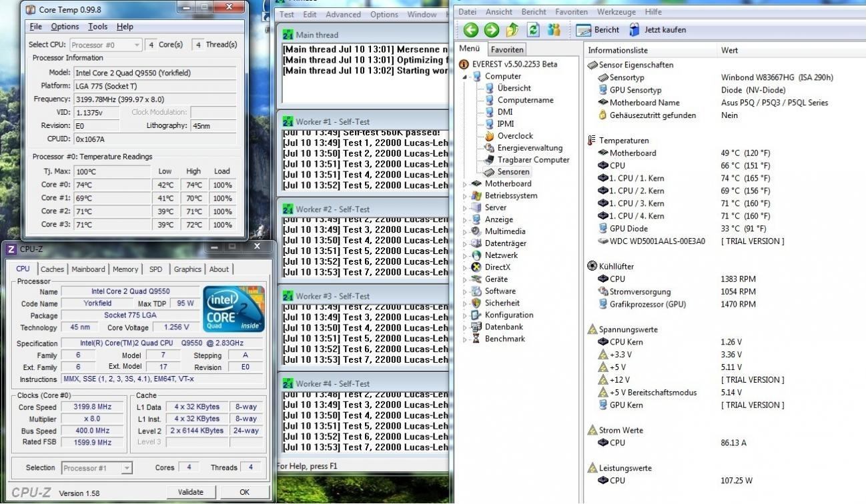Click the Konfiguration icon in tree
Screen dimensions: 866x504
tap(476, 315)
